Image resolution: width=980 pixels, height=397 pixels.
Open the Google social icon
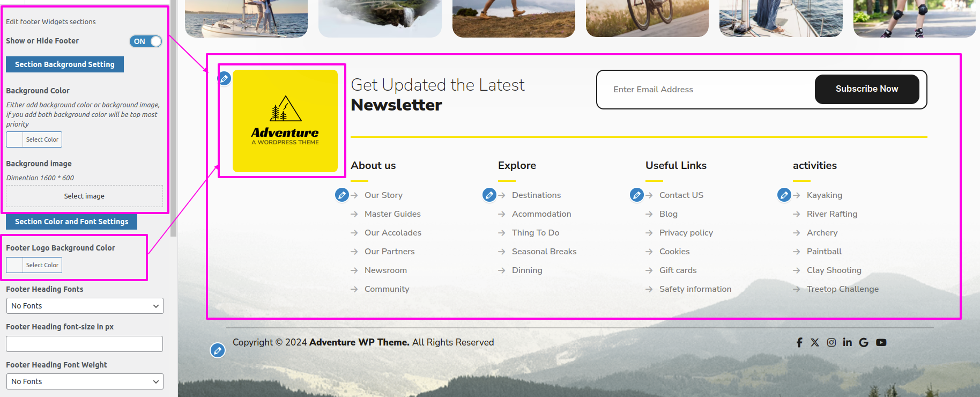[x=864, y=342]
